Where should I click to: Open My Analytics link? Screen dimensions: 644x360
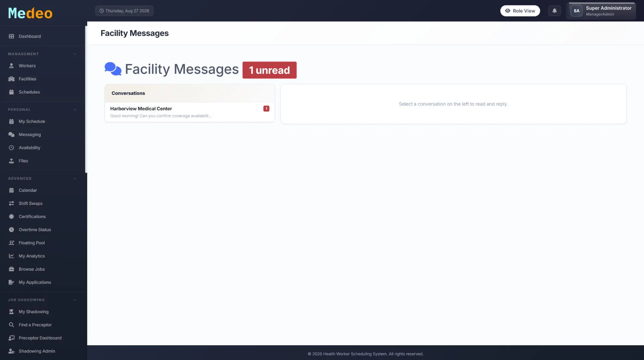(43, 256)
